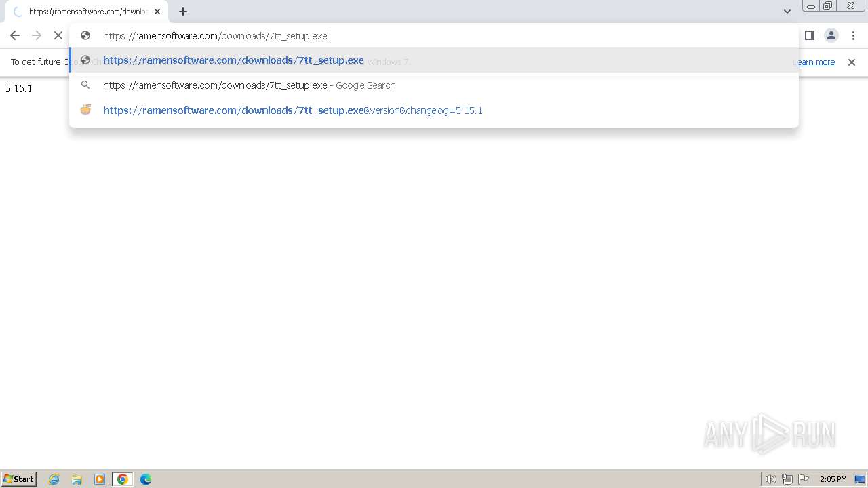
Task: Select the Google Search suggestion for 7tt_setup.exe
Action: coord(434,85)
